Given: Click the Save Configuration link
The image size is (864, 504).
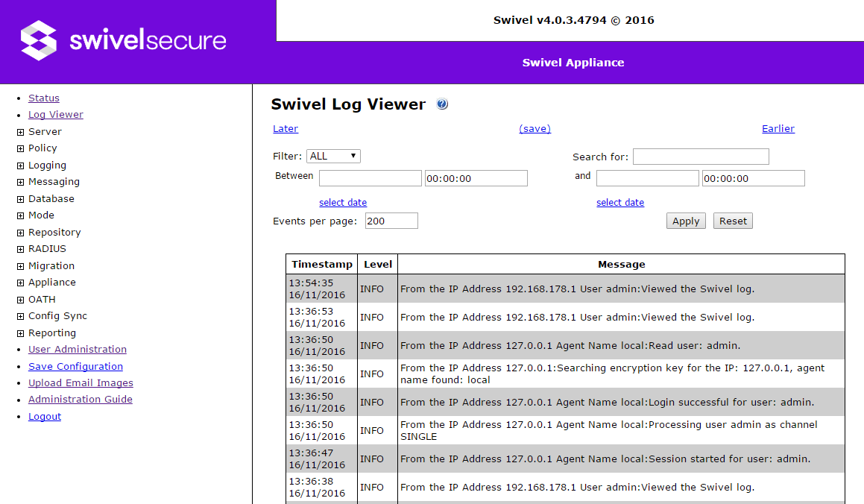Looking at the screenshot, I should pos(75,366).
